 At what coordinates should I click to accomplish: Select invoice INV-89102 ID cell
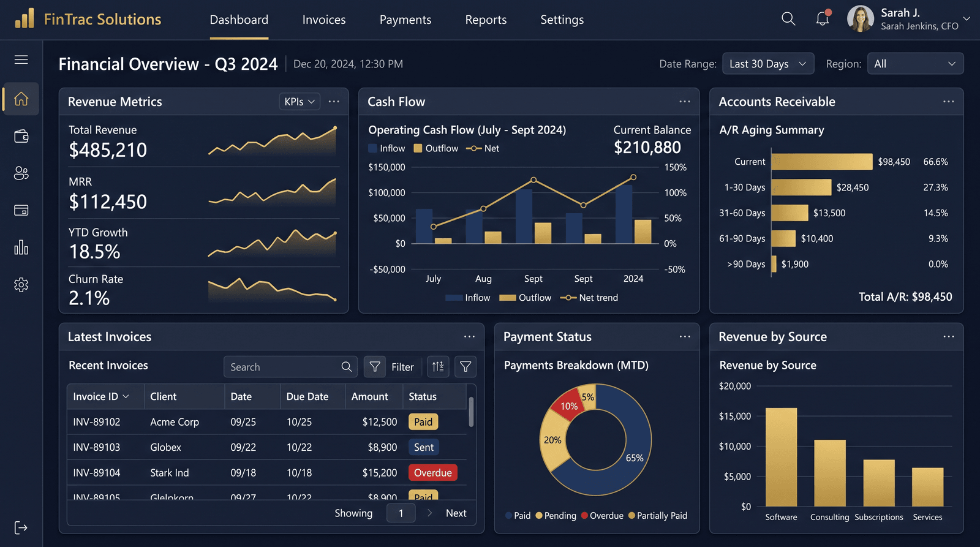pyautogui.click(x=97, y=421)
